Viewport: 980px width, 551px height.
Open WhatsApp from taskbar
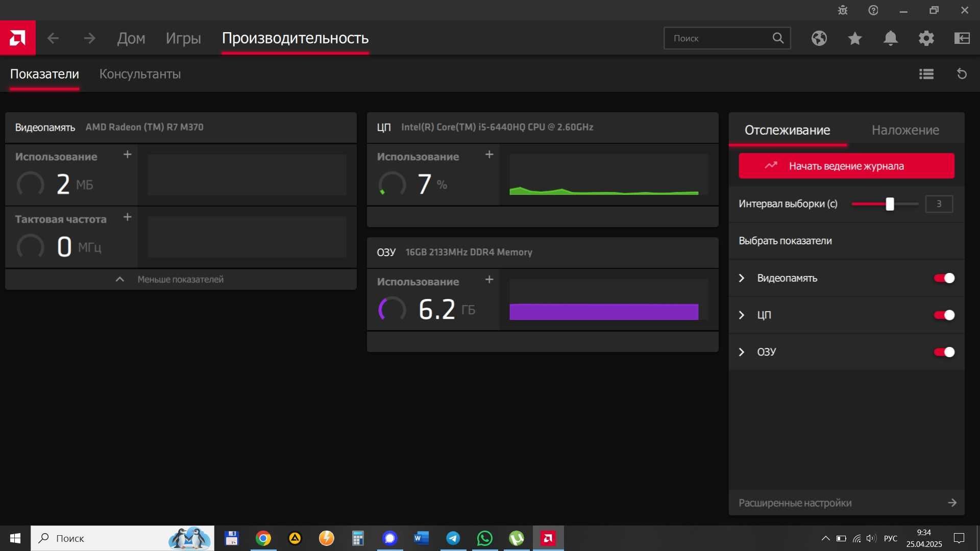tap(485, 538)
